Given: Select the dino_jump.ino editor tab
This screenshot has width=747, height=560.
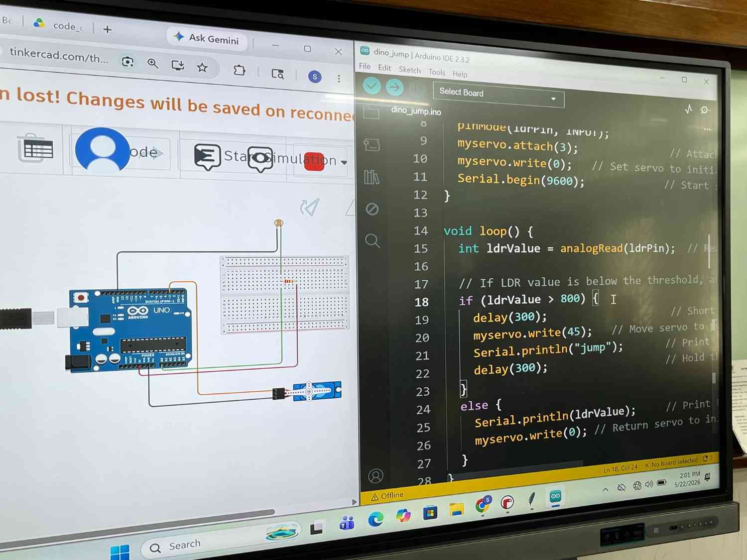Looking at the screenshot, I should pos(416,111).
